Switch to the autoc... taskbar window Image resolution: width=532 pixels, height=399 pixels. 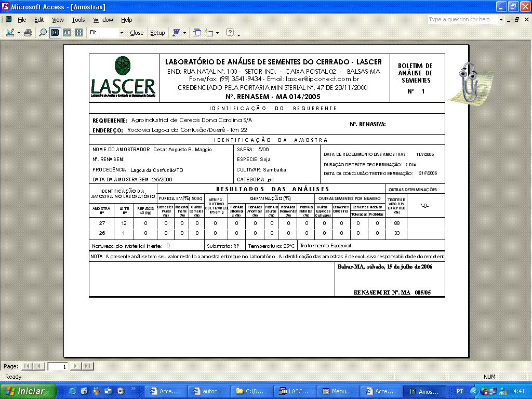[x=209, y=391]
